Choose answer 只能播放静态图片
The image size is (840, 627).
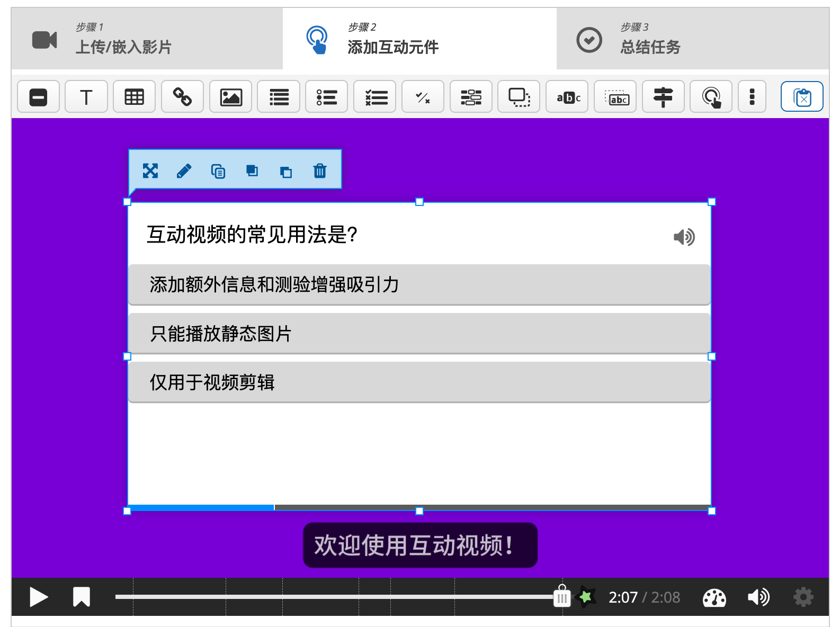pyautogui.click(x=419, y=333)
